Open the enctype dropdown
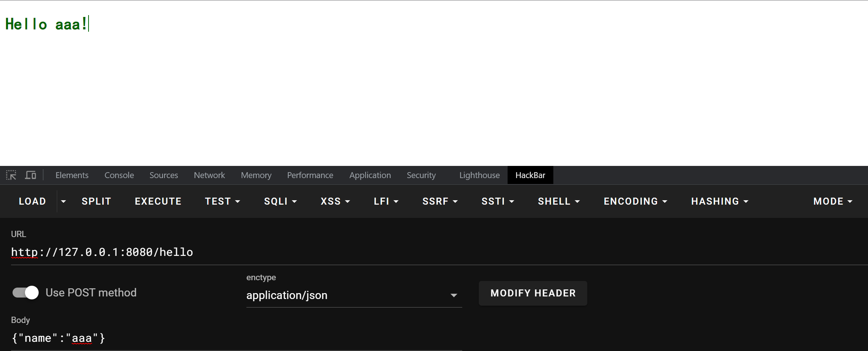Viewport: 868px width, 351px height. click(453, 295)
